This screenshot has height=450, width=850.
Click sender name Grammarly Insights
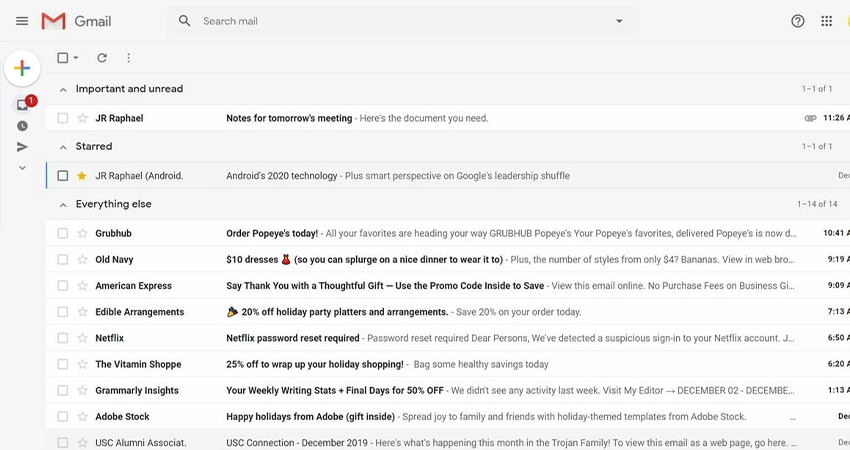(137, 390)
